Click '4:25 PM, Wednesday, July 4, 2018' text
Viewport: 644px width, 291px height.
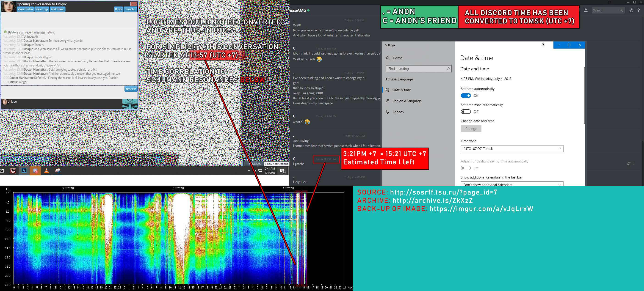pos(486,79)
